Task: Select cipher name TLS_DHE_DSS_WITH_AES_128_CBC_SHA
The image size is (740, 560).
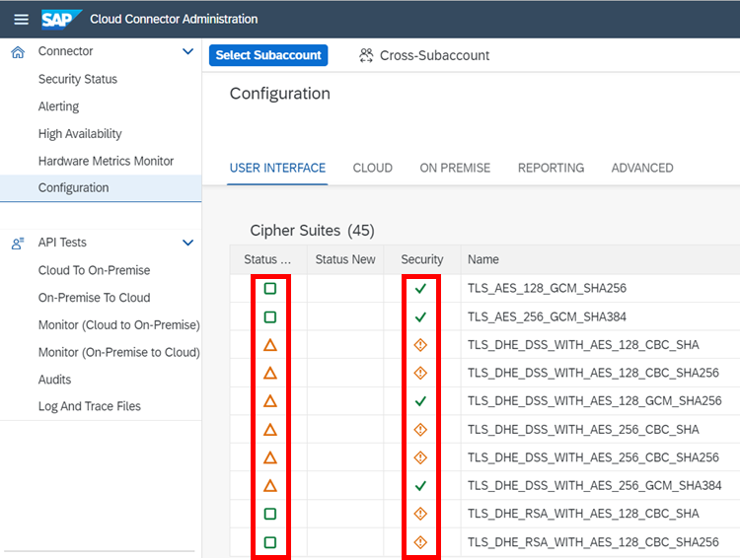Action: 583,345
